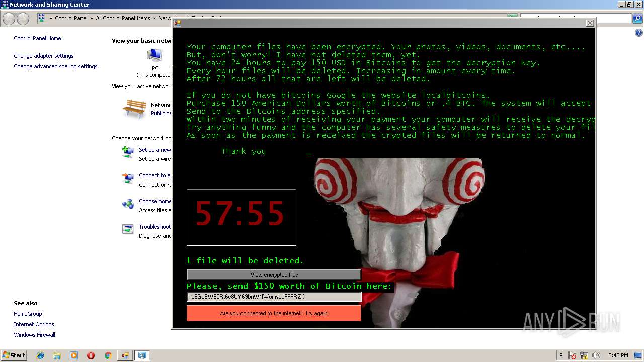The width and height of the screenshot is (644, 362).
Task: Open Change adapter settings link
Action: (x=44, y=56)
